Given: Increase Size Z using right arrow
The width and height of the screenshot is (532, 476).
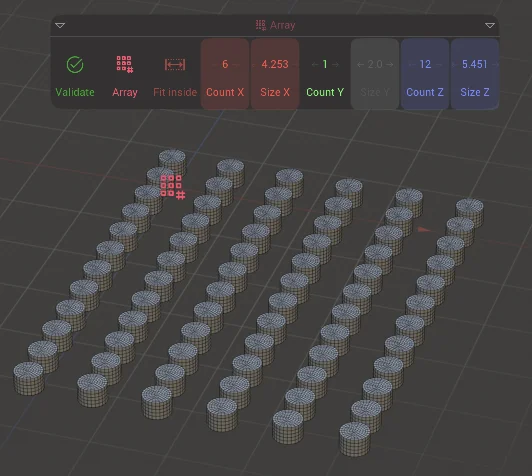Looking at the screenshot, I should point(494,64).
